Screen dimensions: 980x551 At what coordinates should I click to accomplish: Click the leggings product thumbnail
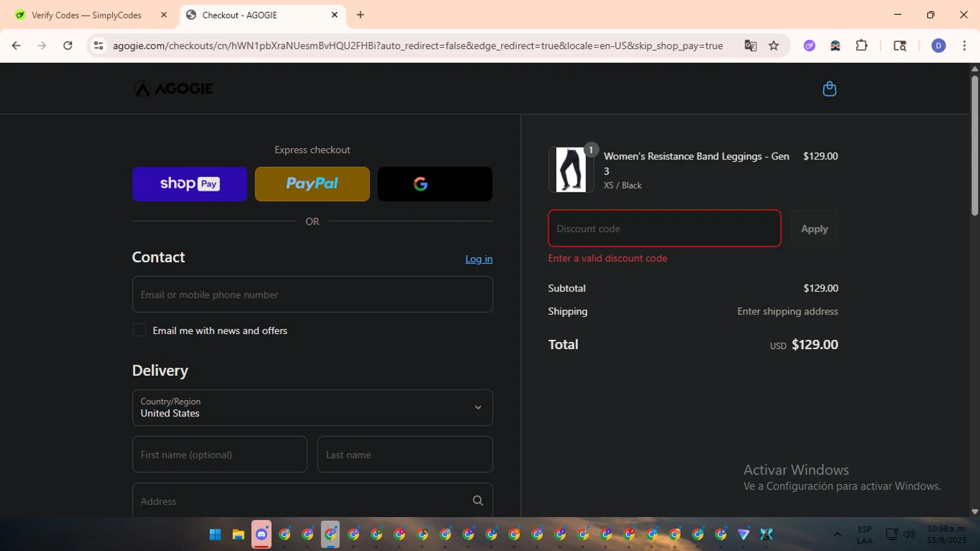[571, 169]
